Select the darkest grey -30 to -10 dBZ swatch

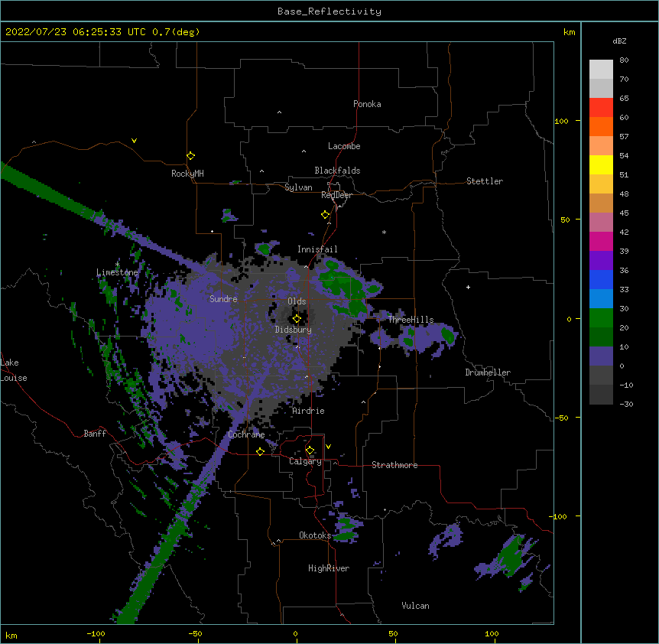point(601,395)
